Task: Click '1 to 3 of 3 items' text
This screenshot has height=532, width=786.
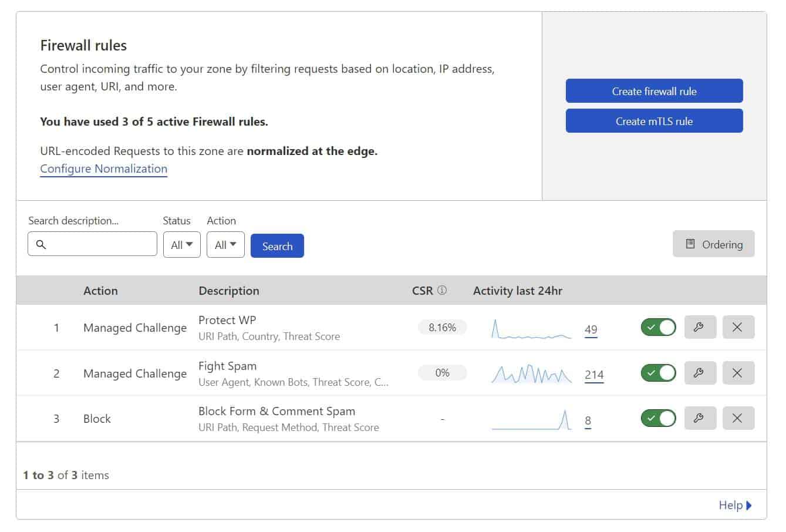Action: click(x=66, y=475)
